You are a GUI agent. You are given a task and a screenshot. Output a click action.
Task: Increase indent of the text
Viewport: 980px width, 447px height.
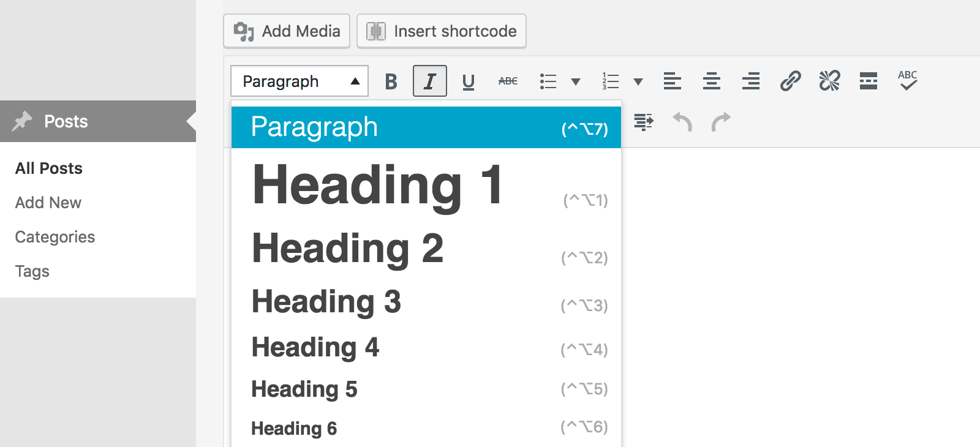point(643,122)
